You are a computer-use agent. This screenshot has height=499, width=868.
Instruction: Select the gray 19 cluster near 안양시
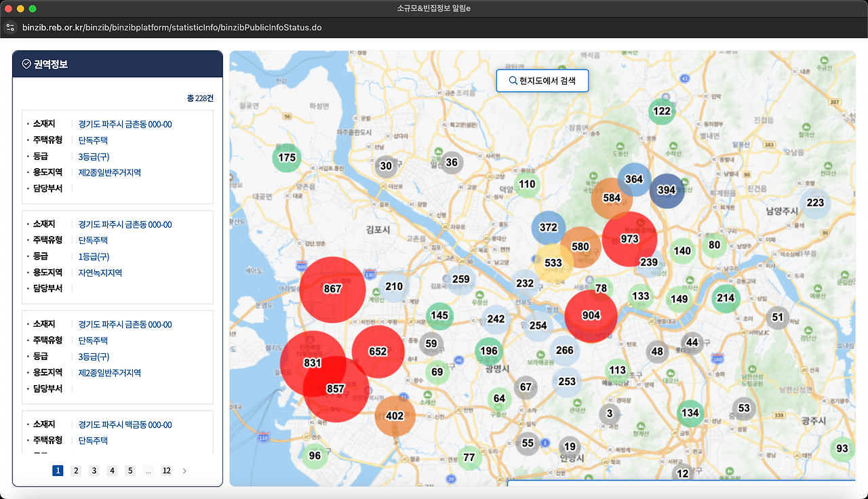[570, 447]
